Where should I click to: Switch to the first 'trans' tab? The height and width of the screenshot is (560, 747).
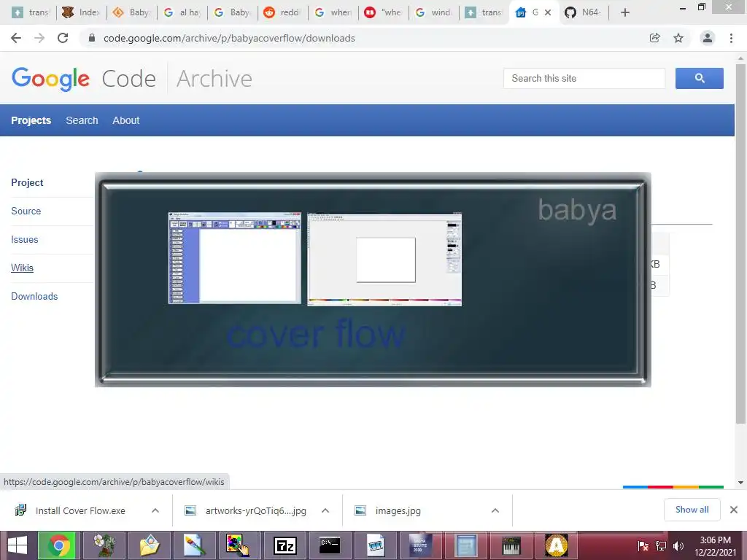click(31, 12)
